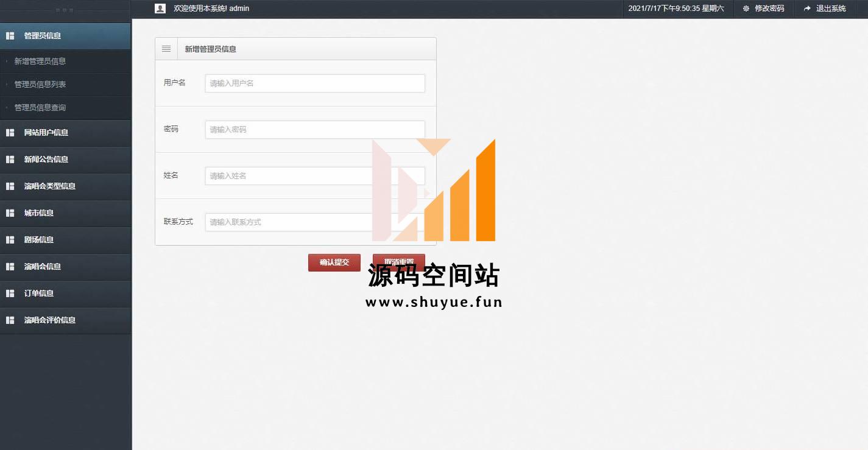This screenshot has width=868, height=450.
Task: Expand the 新闻公告信息 menu section
Action: click(65, 160)
